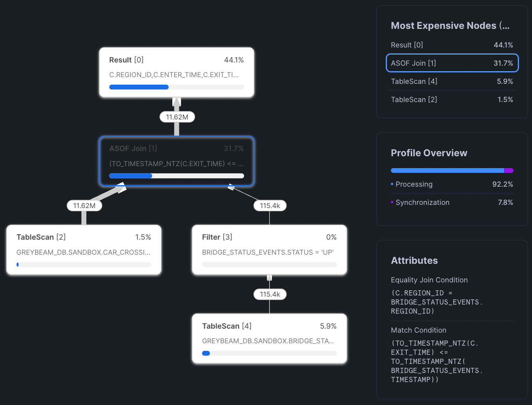Click 115.4k label above TableScan [4] node

[x=270, y=294]
